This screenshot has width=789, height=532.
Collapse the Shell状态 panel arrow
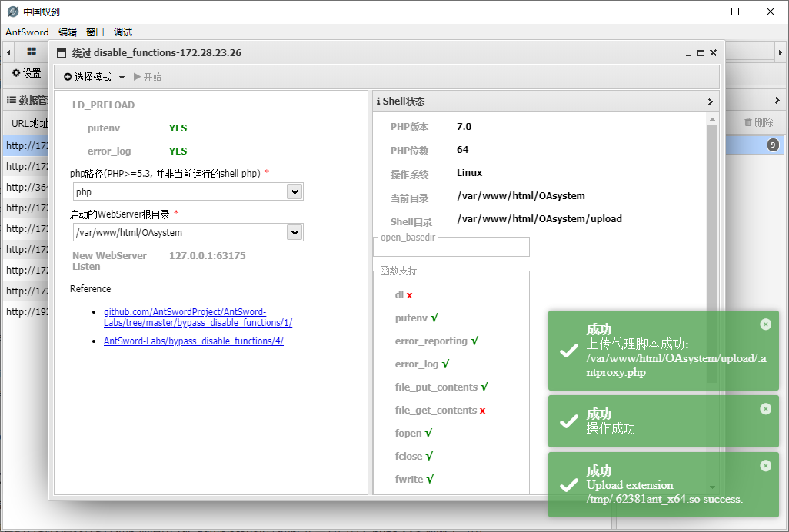[x=710, y=101]
